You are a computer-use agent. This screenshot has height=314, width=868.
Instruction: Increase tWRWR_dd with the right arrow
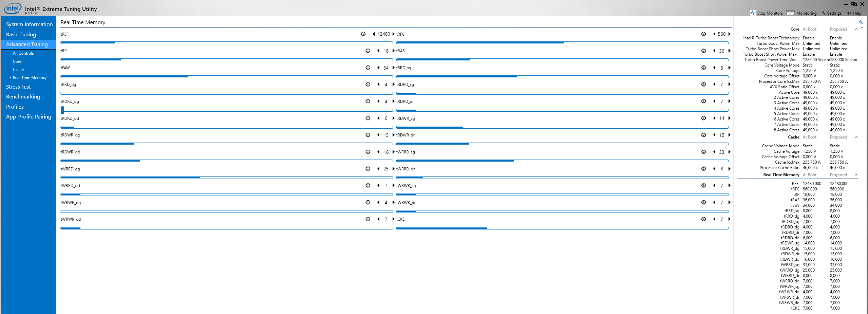coord(393,219)
